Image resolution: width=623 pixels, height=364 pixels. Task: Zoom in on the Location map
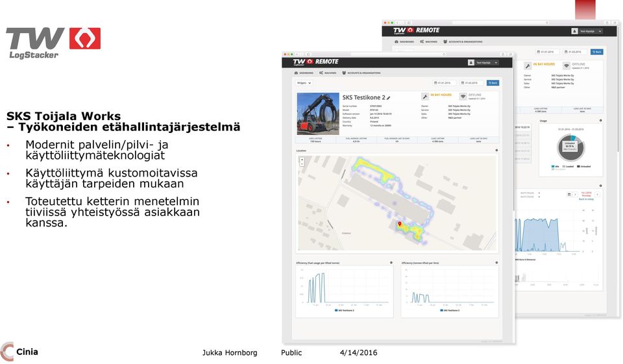tap(302, 160)
